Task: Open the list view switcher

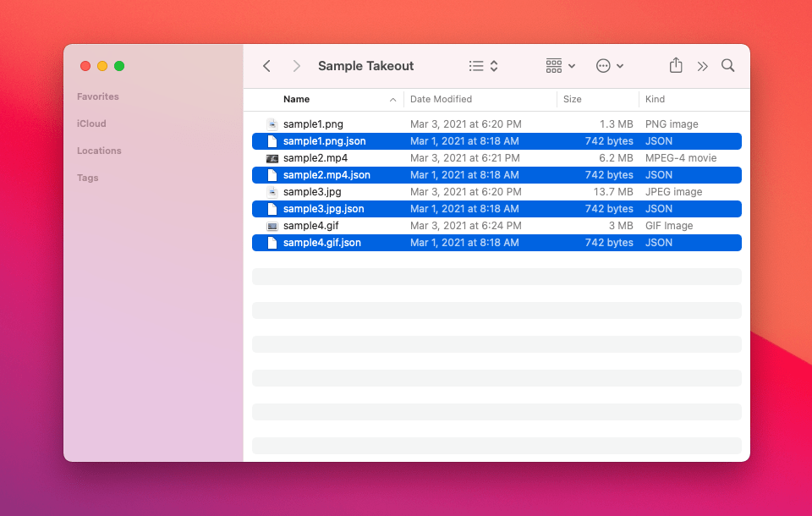Action: 483,66
